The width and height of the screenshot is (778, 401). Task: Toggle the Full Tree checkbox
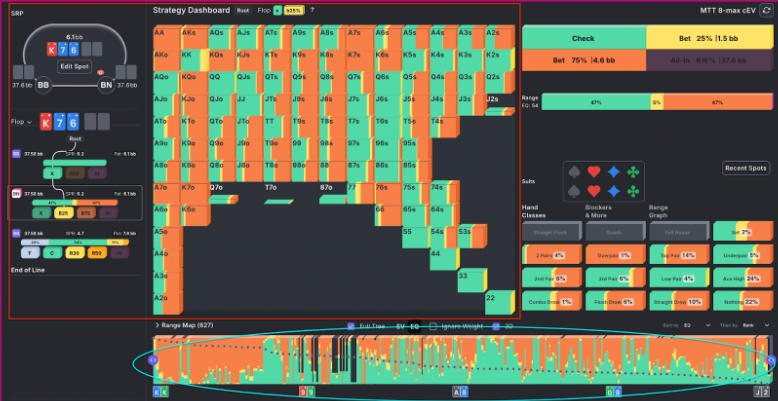[350, 326]
